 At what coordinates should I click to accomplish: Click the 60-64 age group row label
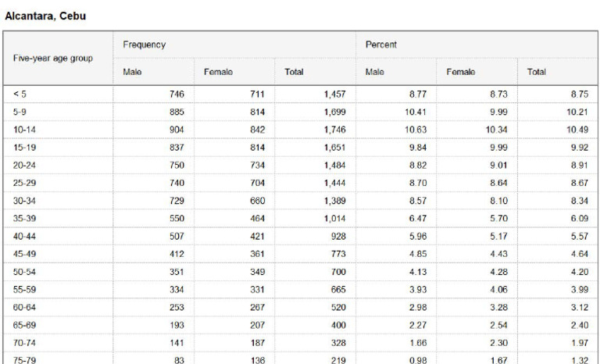(24, 307)
